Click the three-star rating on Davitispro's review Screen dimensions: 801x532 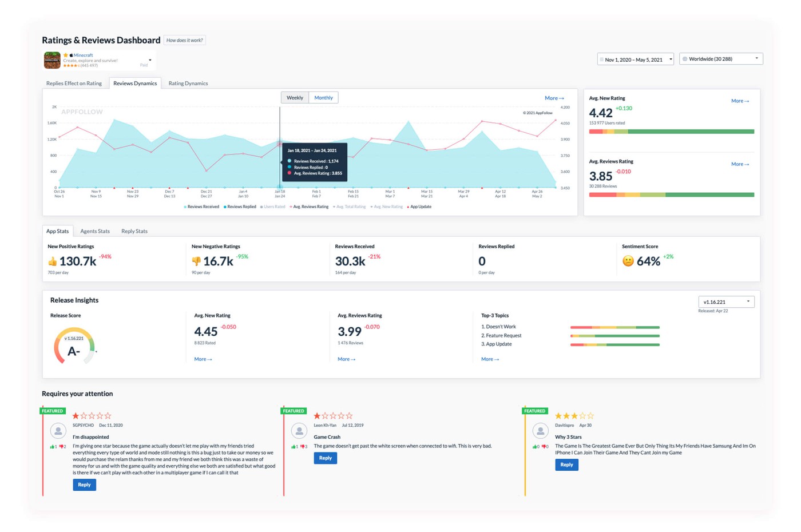tap(574, 416)
